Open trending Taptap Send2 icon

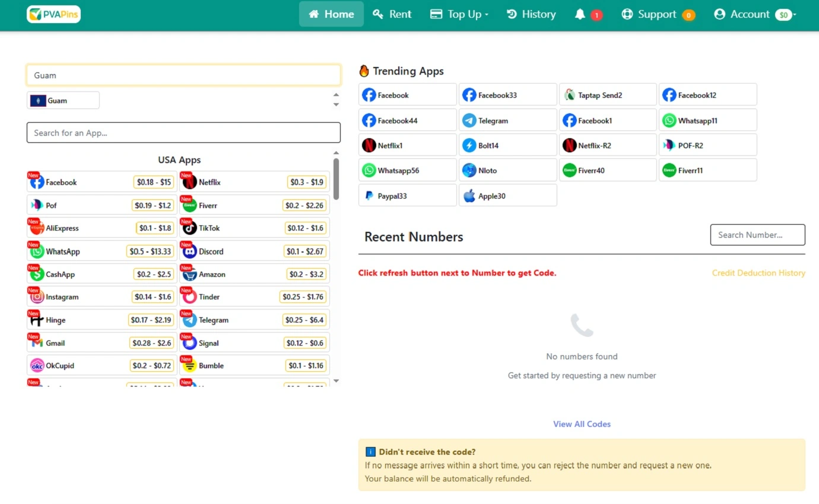pos(569,95)
